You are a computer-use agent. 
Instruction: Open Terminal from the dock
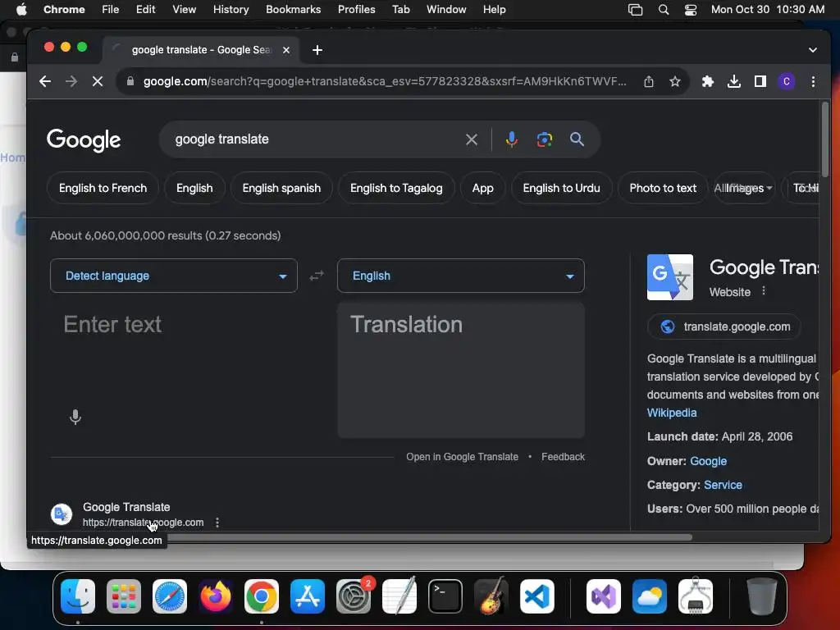pos(445,596)
